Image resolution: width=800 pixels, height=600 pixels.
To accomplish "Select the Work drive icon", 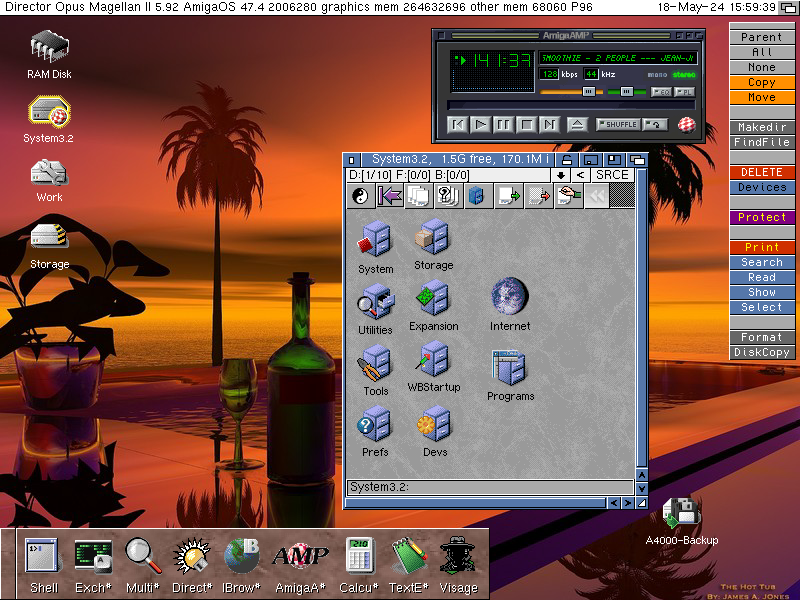I will (49, 173).
